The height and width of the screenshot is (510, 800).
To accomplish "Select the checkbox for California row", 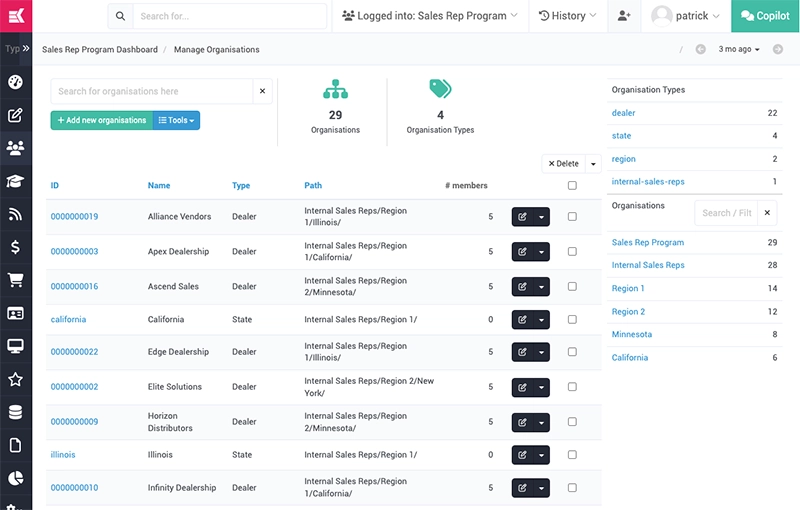I will click(572, 320).
